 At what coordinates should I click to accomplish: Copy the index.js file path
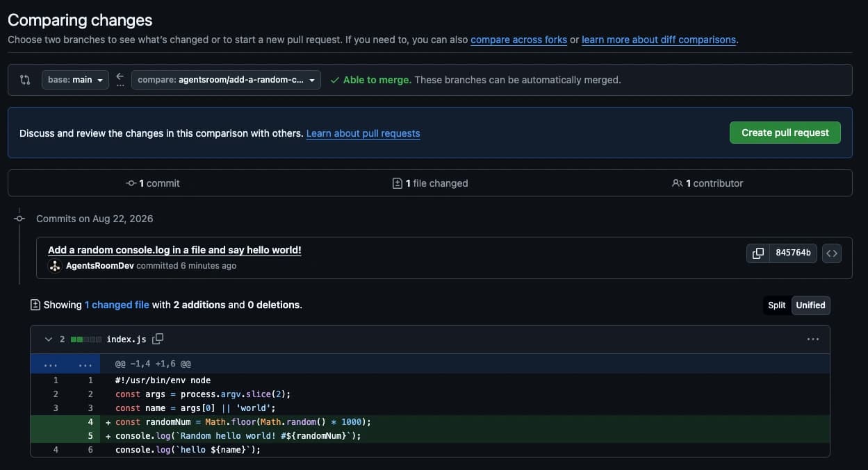tap(158, 339)
